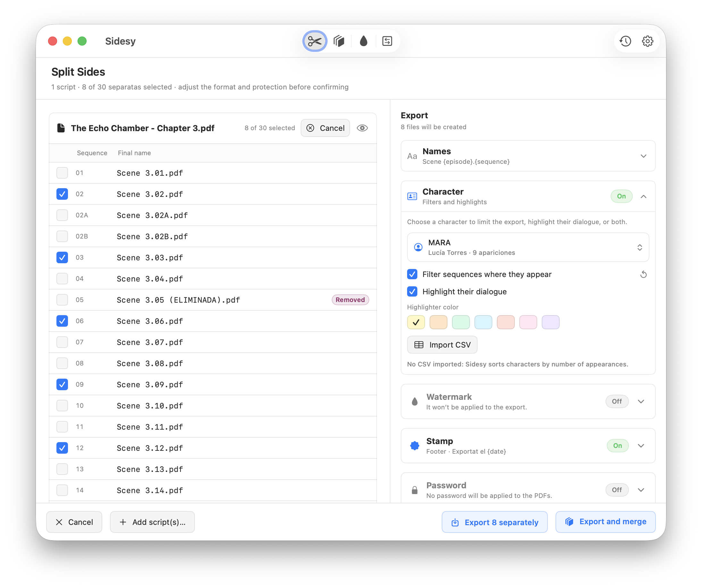Click the filename Scene 3.11.pdf

point(150,427)
